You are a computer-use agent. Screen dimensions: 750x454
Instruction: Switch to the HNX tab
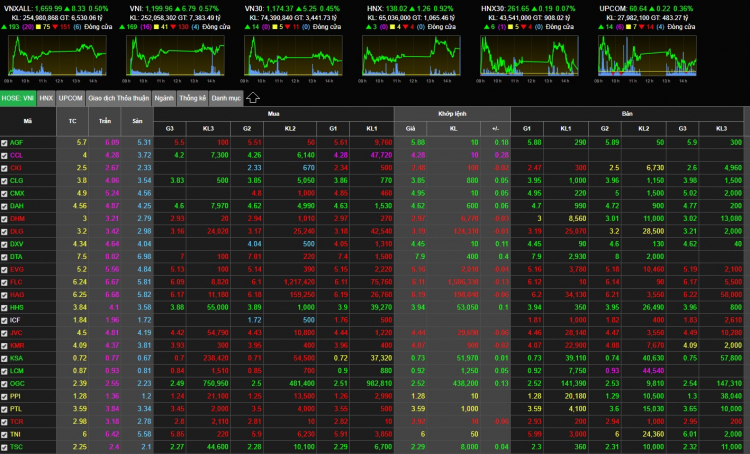click(46, 98)
